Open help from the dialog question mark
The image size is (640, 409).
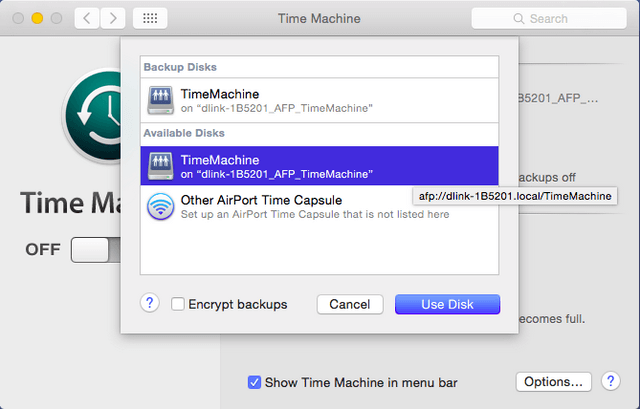149,303
